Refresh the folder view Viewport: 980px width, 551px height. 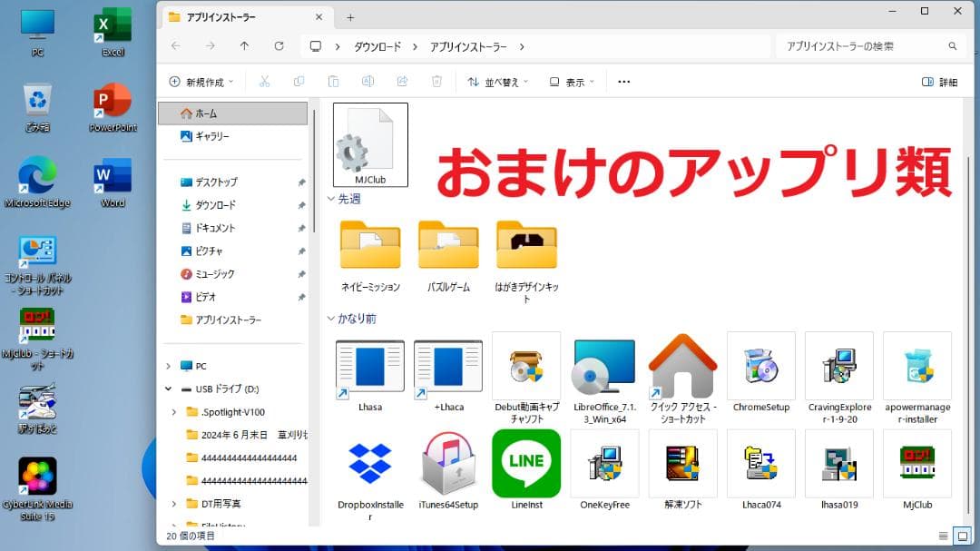pos(279,45)
